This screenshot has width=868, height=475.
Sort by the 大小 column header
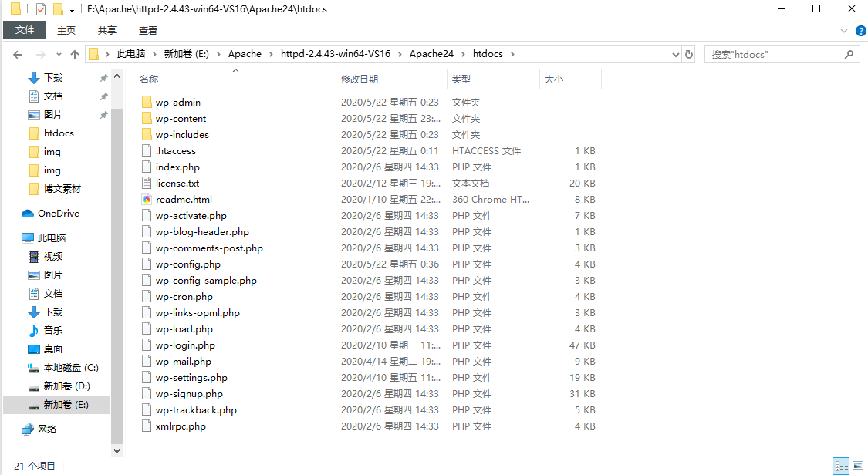[x=553, y=79]
